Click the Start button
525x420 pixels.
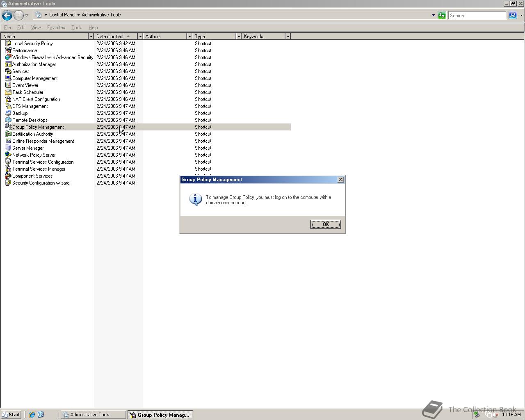click(x=11, y=415)
